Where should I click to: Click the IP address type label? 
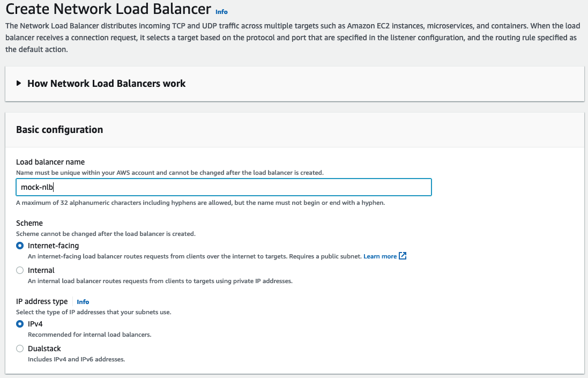(x=42, y=301)
